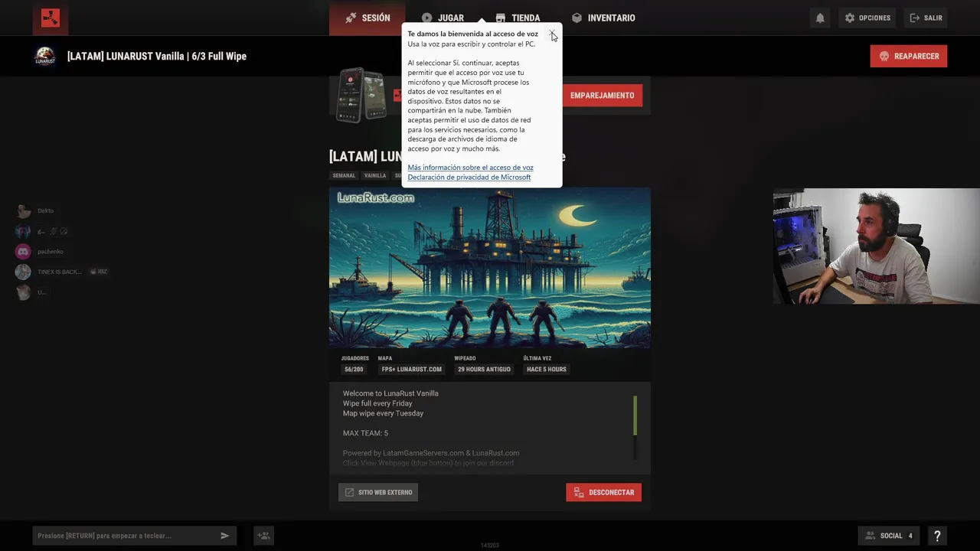Viewport: 980px width, 551px height.
Task: Click TINEX IS BACK's avatar icon
Action: tap(23, 272)
